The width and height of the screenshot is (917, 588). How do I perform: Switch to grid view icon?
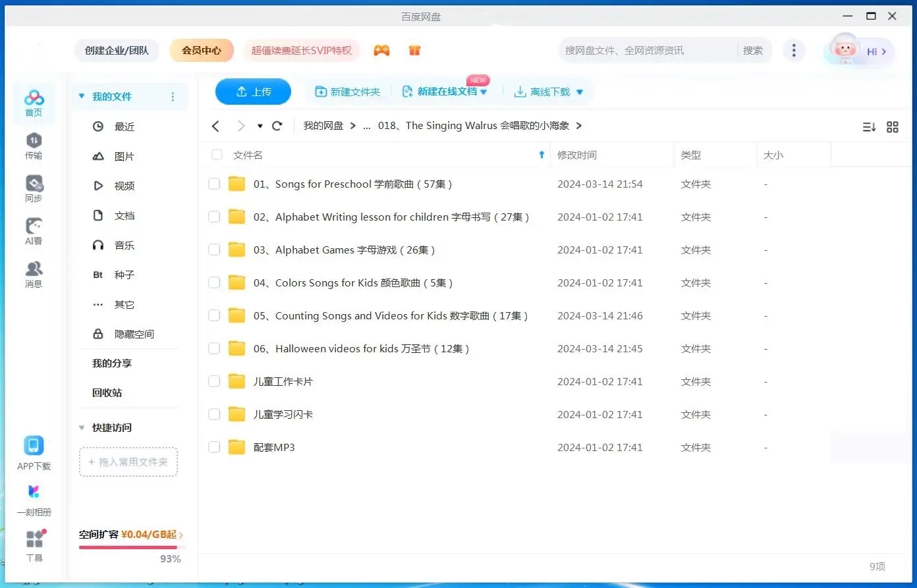893,127
